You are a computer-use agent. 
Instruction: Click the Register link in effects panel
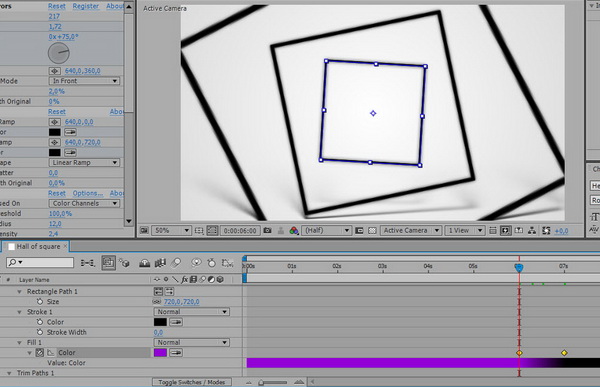click(86, 6)
